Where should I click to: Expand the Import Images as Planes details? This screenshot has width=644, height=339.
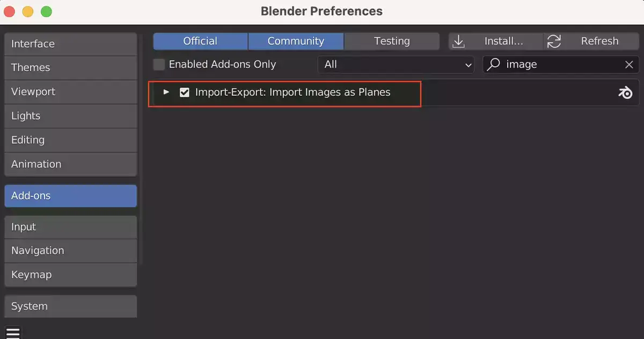(166, 92)
